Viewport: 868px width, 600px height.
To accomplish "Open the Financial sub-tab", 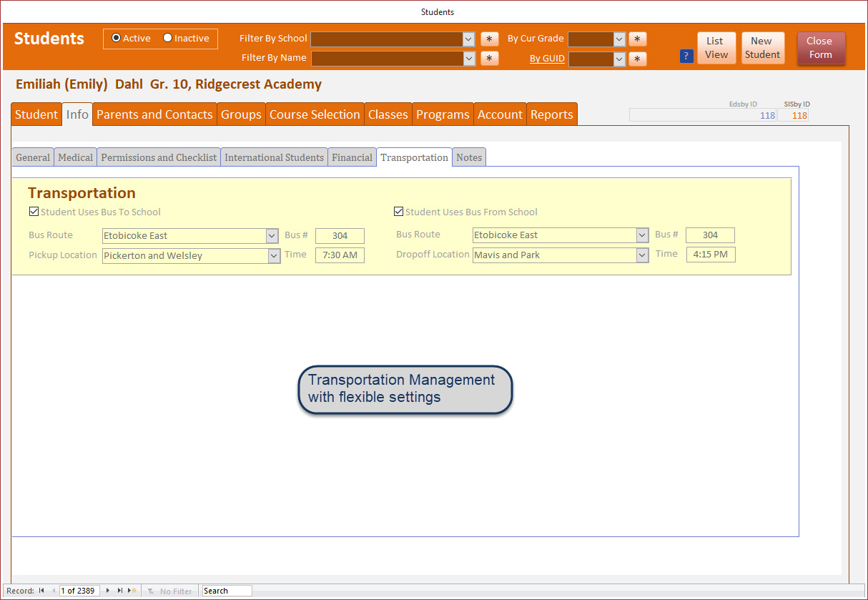I will coord(352,157).
